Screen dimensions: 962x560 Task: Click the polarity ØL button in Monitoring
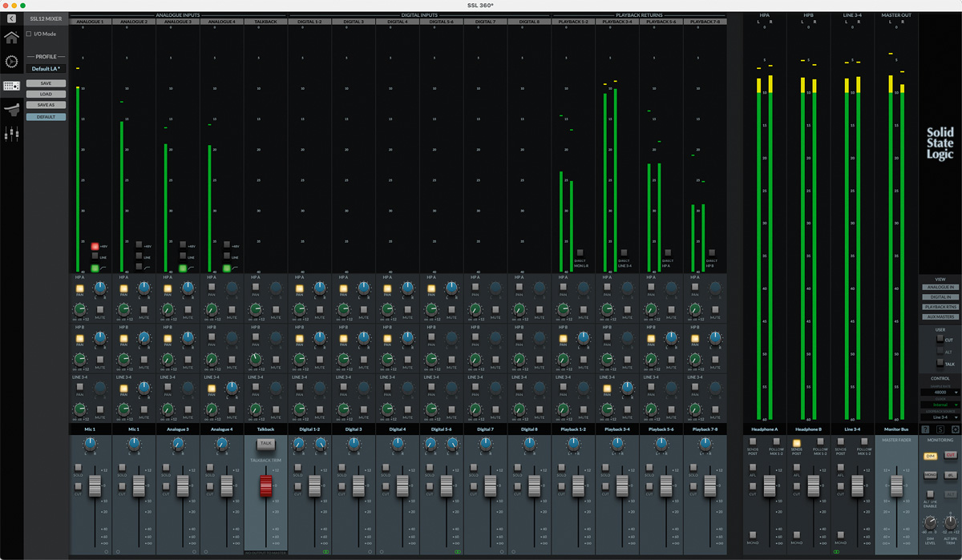point(950,474)
